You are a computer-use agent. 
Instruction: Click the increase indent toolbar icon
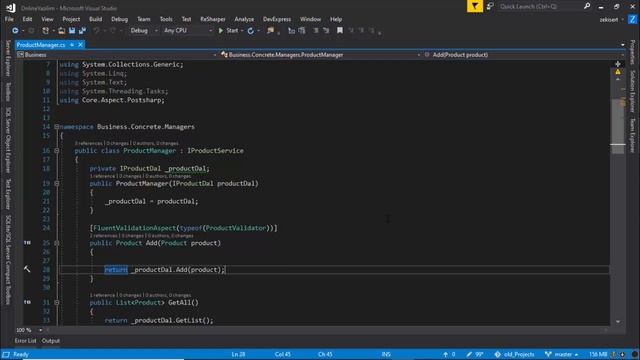tap(302, 31)
